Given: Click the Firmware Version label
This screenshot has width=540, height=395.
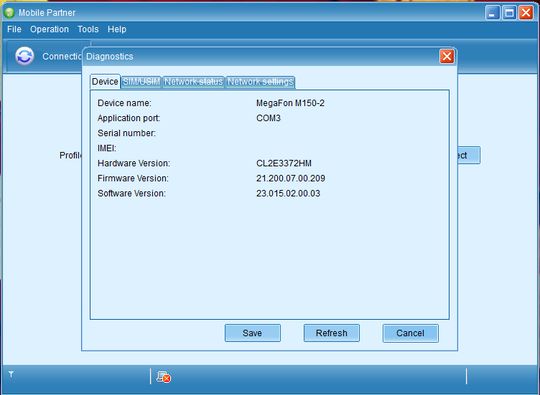Looking at the screenshot, I should 133,178.
